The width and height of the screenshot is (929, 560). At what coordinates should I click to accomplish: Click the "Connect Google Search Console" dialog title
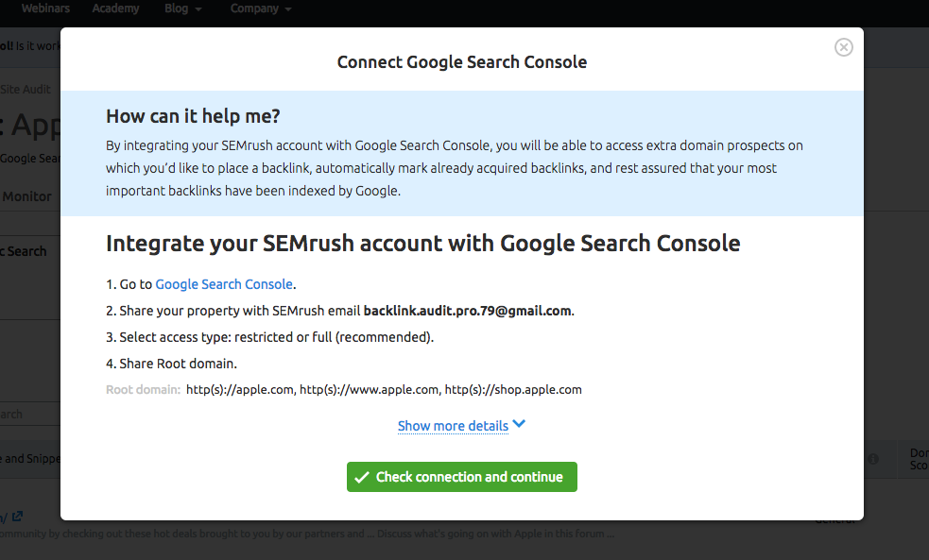point(462,62)
